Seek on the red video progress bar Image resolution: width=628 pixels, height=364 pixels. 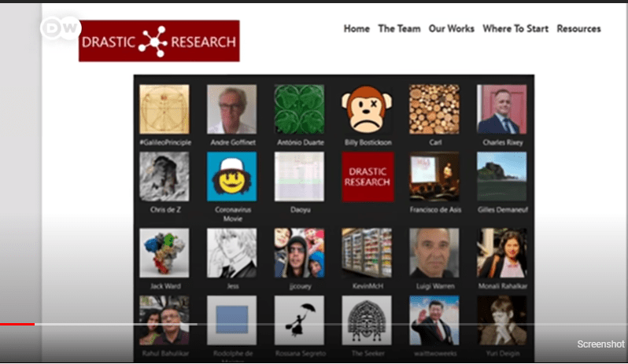(17, 324)
